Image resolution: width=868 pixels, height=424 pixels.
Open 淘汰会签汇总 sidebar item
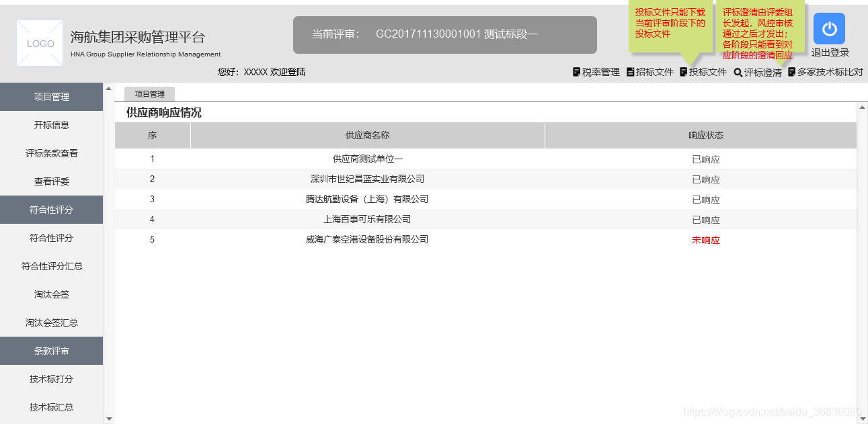(52, 323)
